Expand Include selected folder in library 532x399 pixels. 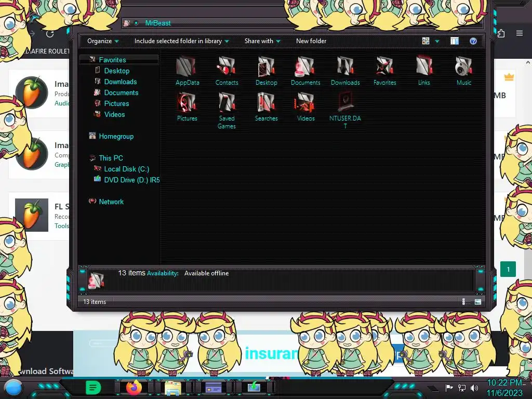[181, 41]
